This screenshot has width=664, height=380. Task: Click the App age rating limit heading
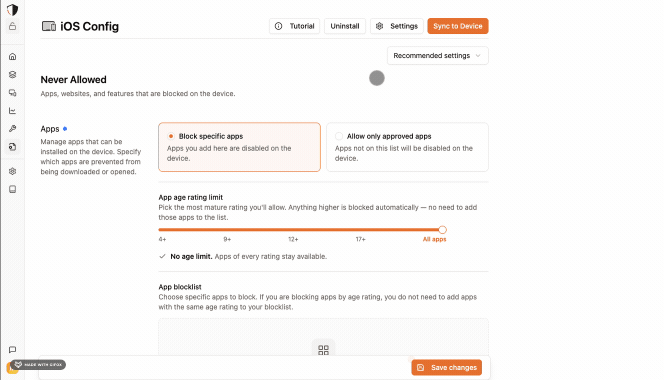click(191, 197)
